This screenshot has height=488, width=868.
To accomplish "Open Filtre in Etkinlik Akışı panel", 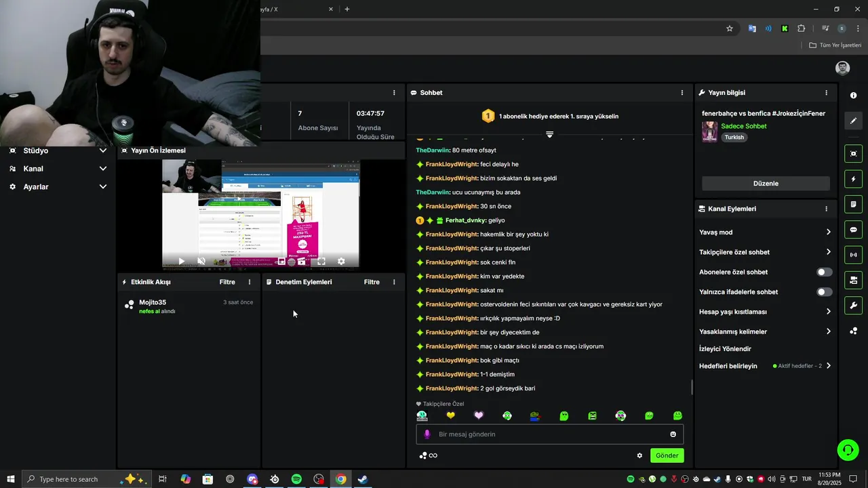I will (x=227, y=282).
